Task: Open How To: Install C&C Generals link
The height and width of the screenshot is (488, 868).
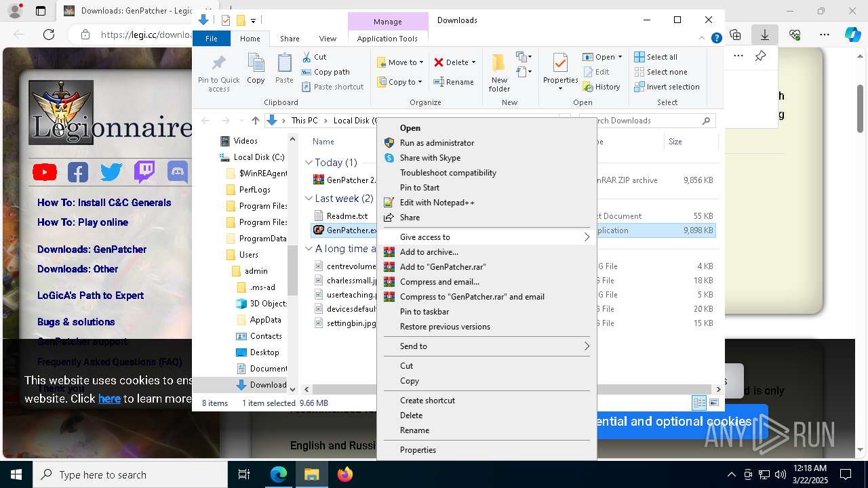Action: pyautogui.click(x=104, y=203)
